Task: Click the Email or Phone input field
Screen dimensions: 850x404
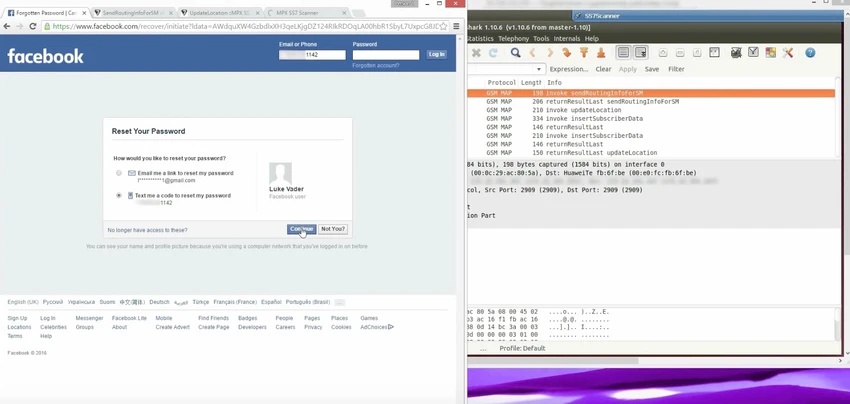Action: (x=312, y=55)
